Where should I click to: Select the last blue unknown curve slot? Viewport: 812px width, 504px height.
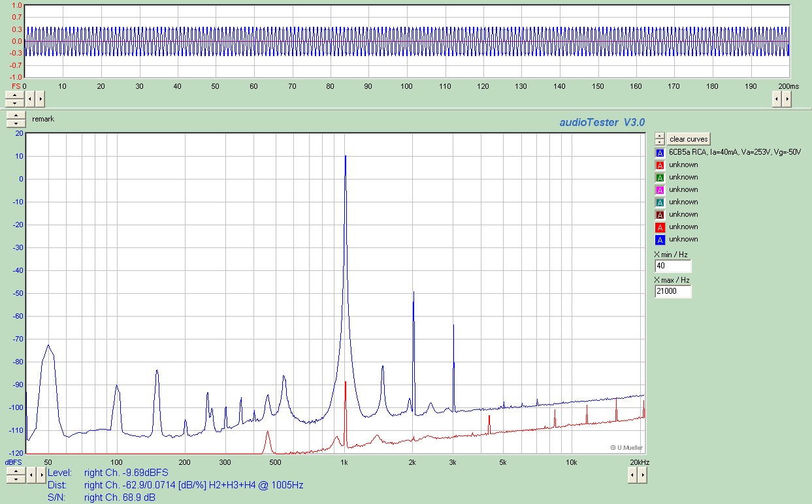(x=660, y=239)
